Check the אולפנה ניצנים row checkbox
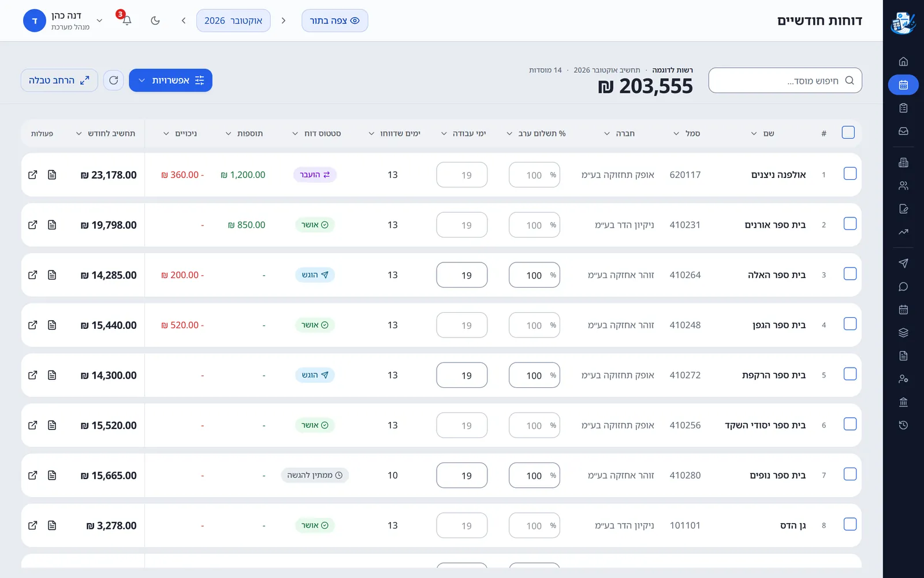Viewport: 924px width, 578px height. (x=850, y=173)
